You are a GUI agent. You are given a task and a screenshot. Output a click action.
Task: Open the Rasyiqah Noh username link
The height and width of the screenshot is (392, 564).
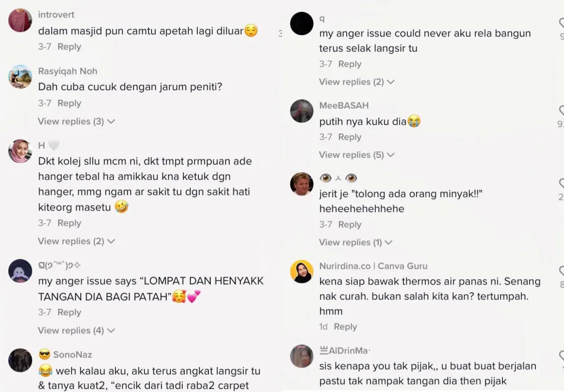(x=68, y=71)
